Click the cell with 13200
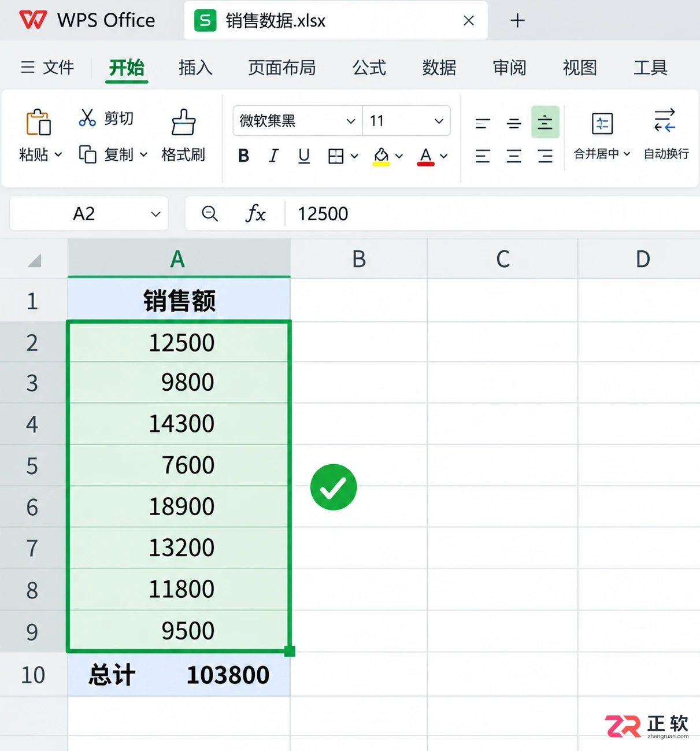 click(x=179, y=548)
